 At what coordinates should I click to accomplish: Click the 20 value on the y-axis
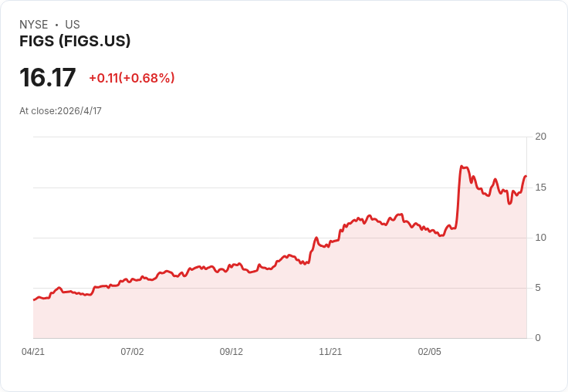pyautogui.click(x=541, y=137)
